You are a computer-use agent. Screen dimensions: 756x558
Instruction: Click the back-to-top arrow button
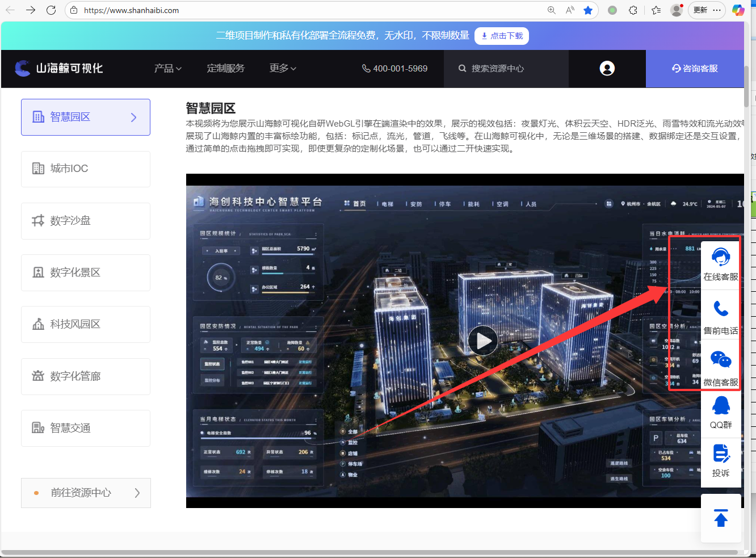point(721,518)
